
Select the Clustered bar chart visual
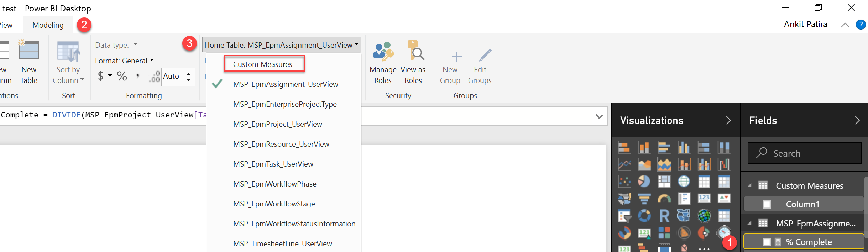(664, 147)
